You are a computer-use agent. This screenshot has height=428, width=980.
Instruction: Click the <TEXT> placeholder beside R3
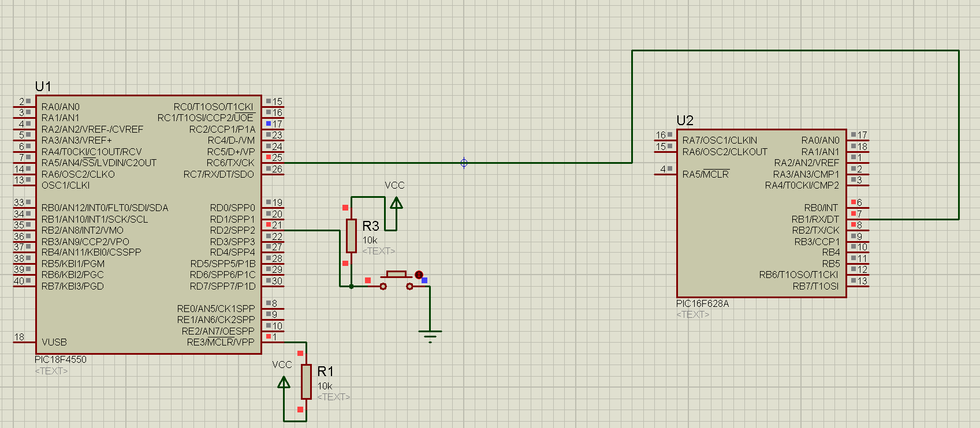pyautogui.click(x=379, y=251)
